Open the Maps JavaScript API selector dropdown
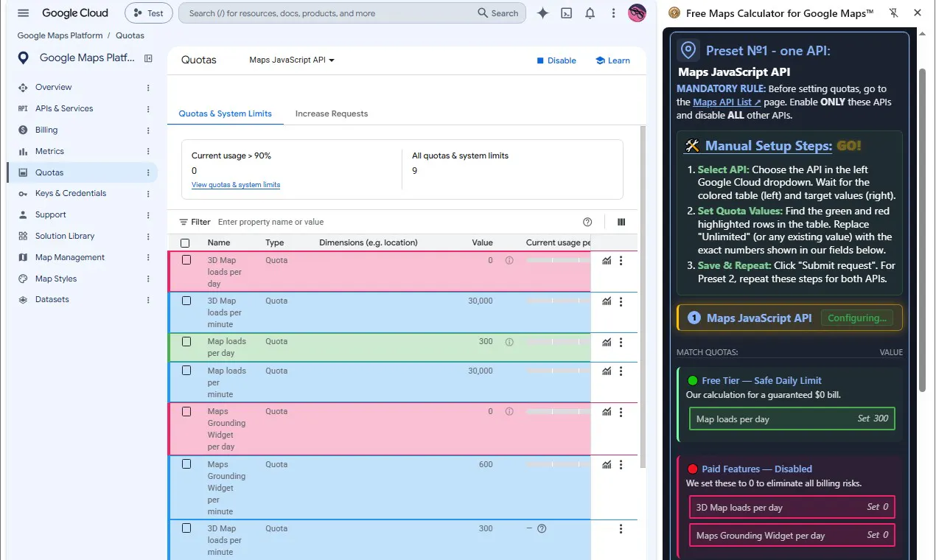 click(292, 60)
